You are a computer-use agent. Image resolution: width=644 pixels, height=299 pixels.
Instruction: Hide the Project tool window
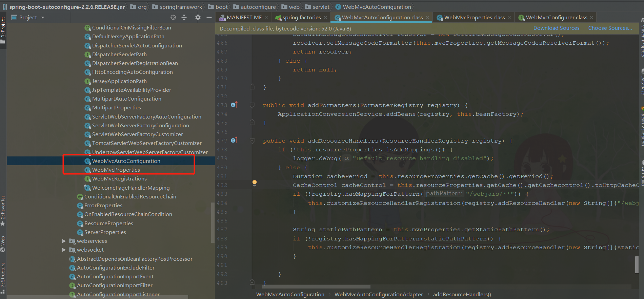[x=209, y=17]
